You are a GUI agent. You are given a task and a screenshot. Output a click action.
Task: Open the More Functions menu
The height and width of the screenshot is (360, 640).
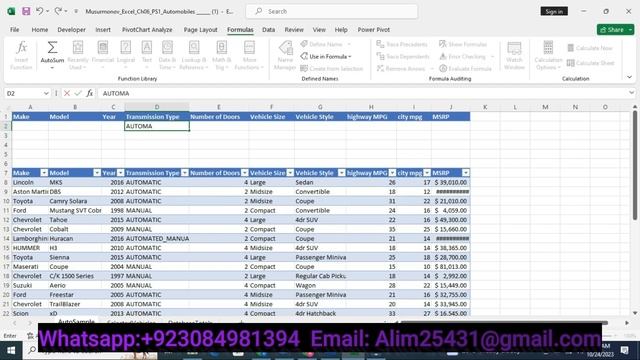[249, 55]
